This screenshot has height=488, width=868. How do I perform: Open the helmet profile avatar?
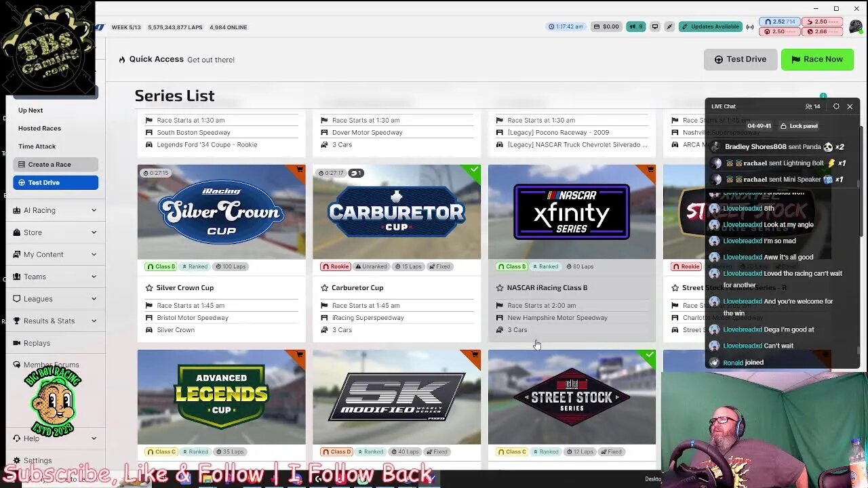tap(855, 26)
